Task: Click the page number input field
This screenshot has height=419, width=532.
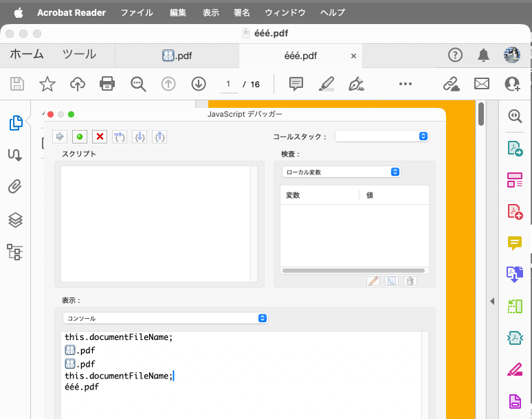Action: click(228, 84)
